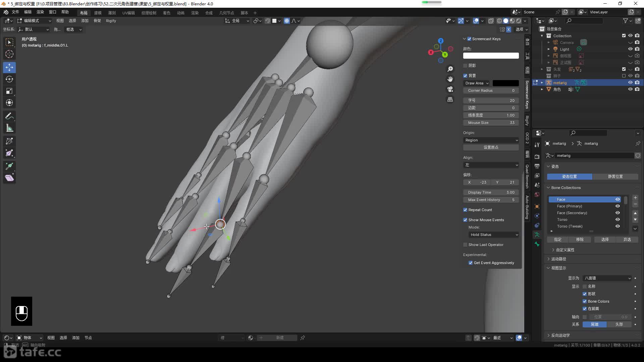
Task: Select the Measure tool
Action: (x=9, y=128)
